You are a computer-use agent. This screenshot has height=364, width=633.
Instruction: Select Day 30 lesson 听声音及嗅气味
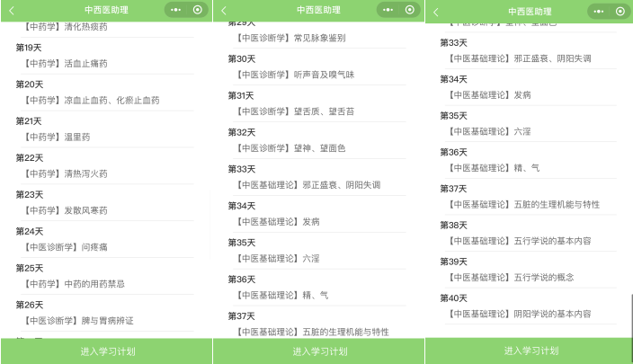[297, 75]
